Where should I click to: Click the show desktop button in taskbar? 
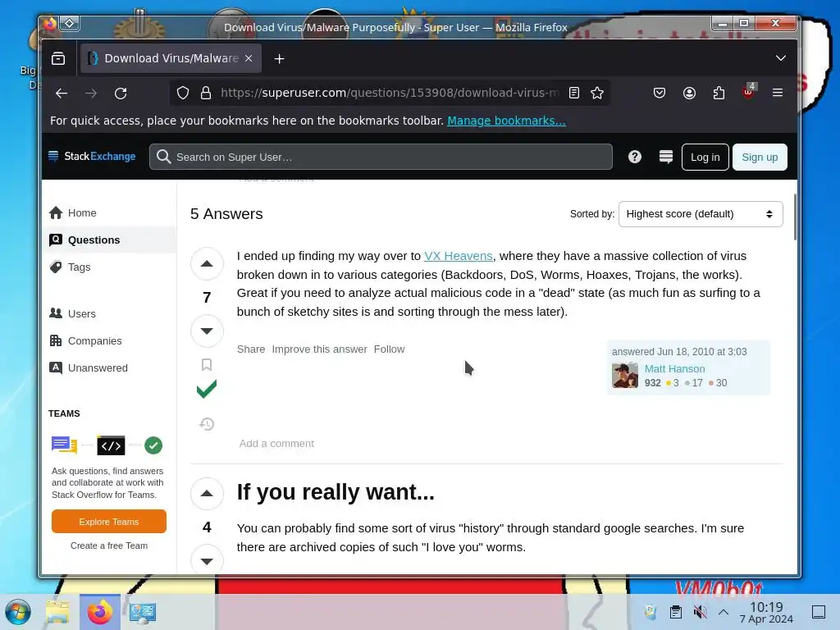pos(819,612)
